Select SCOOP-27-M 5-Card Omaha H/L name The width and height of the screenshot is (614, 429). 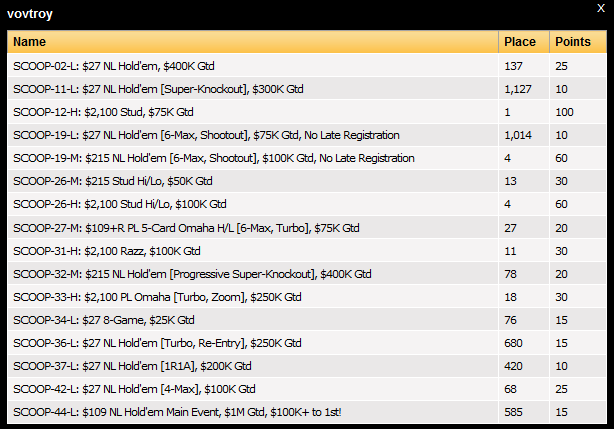(186, 228)
